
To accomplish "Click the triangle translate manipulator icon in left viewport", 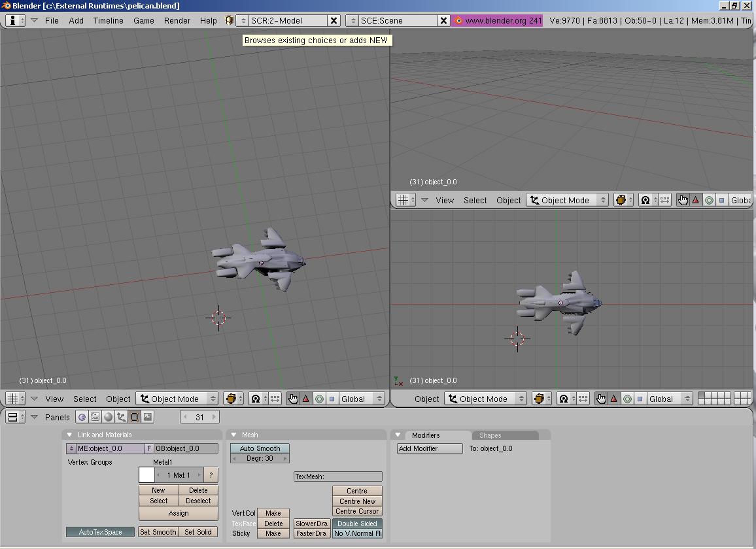I will [305, 399].
